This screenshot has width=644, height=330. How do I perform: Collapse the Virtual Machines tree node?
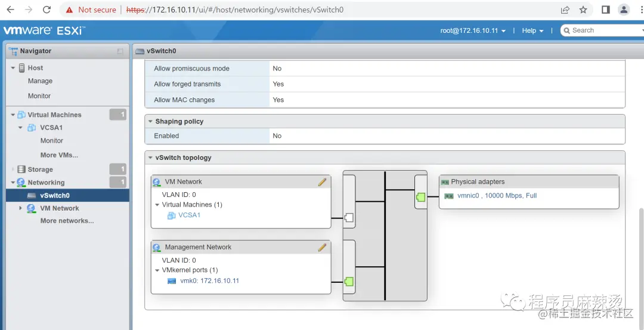13,115
